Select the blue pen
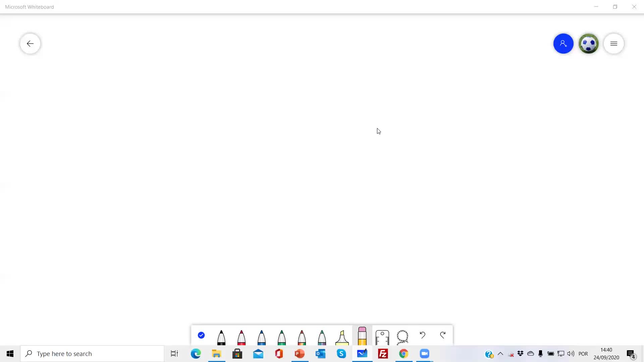 261,337
